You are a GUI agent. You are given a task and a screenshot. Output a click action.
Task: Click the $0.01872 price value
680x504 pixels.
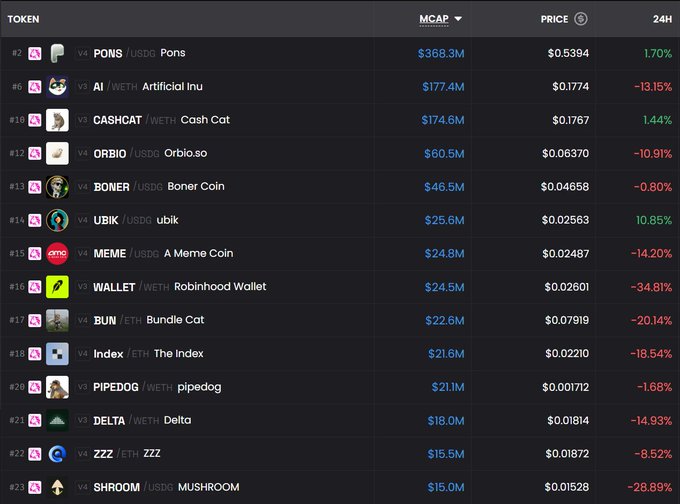[567, 454]
